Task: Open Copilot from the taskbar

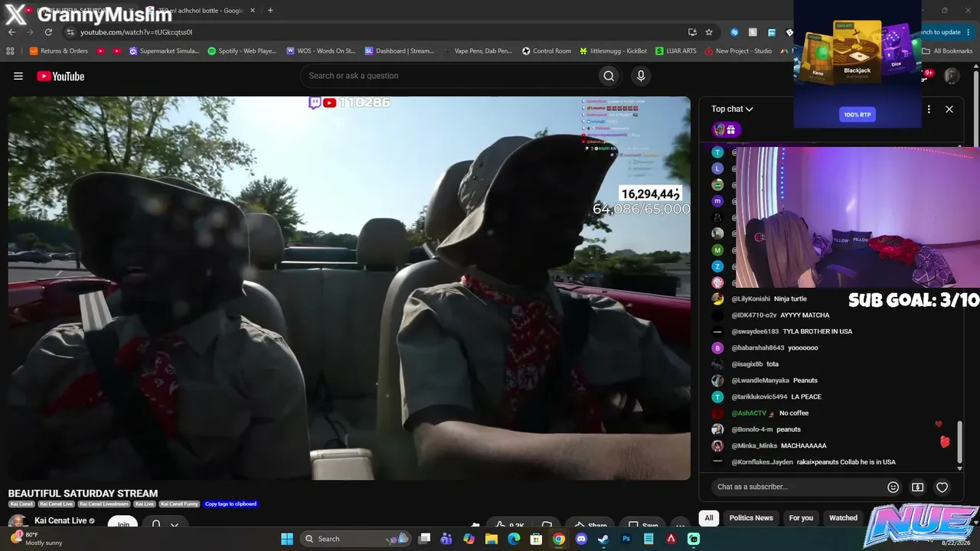Action: [469, 539]
